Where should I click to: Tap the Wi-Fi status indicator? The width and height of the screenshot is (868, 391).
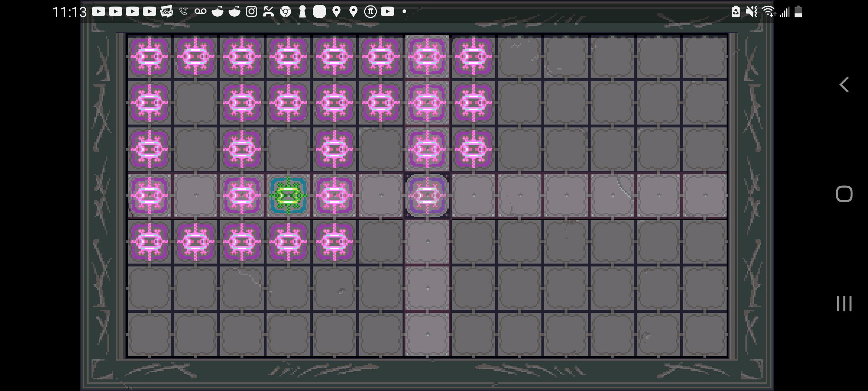pyautogui.click(x=768, y=12)
